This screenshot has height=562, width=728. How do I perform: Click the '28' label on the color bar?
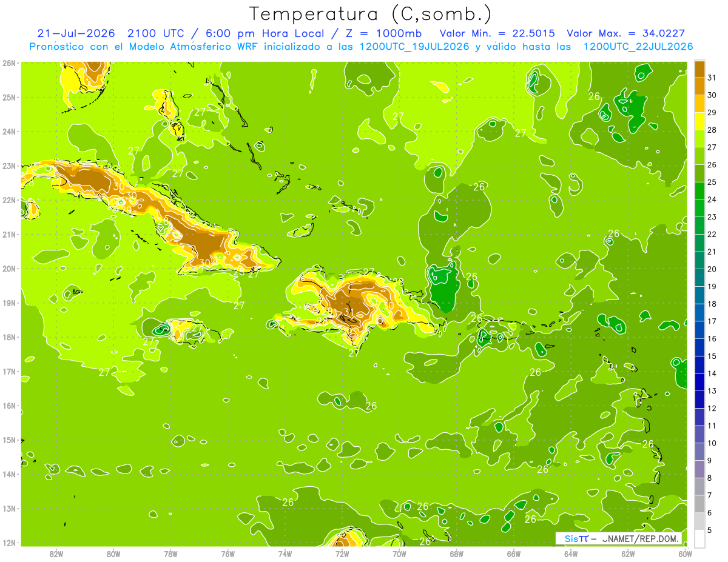pos(712,130)
